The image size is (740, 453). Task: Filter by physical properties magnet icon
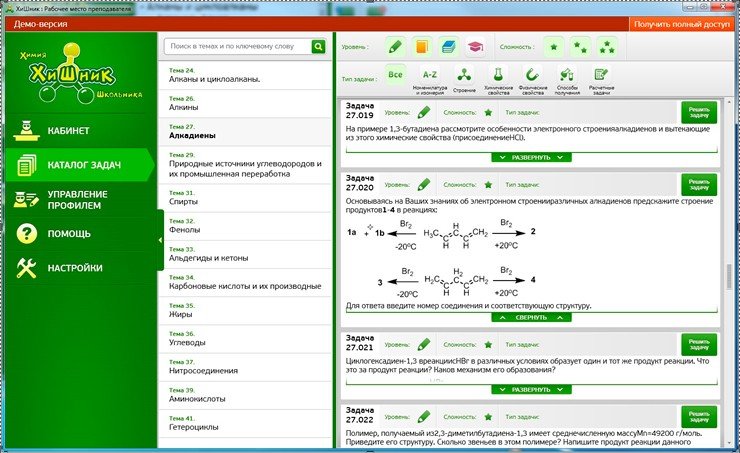(533, 79)
